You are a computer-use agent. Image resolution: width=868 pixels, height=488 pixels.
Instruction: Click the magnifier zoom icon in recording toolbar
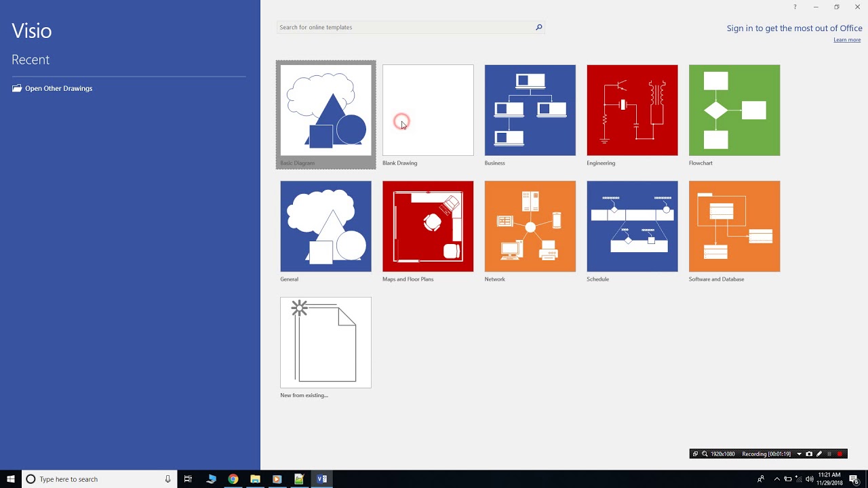pyautogui.click(x=705, y=453)
